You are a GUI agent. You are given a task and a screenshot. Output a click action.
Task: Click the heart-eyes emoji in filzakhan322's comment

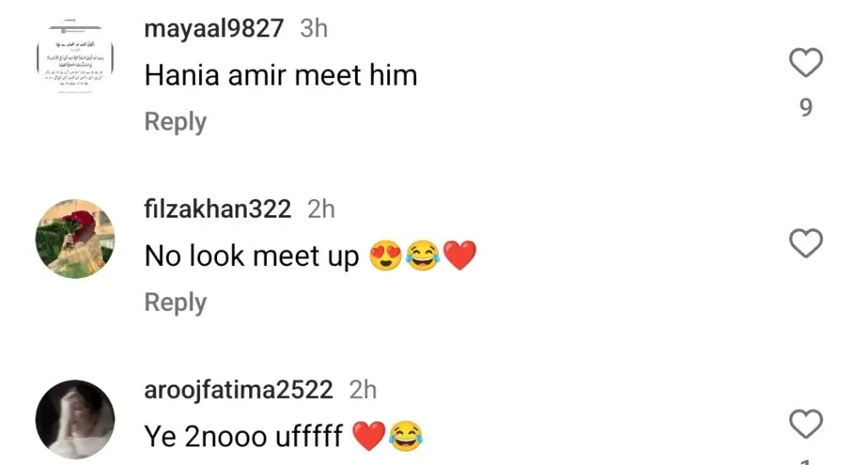click(x=386, y=256)
